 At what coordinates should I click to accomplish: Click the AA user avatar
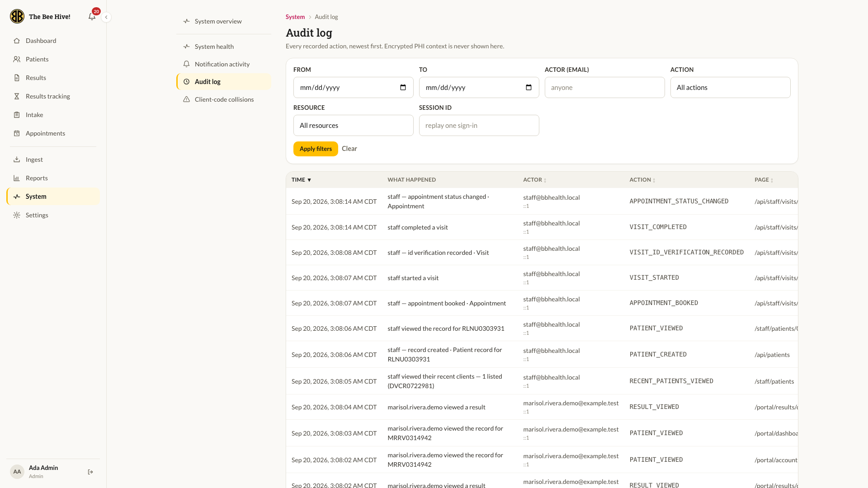[17, 472]
